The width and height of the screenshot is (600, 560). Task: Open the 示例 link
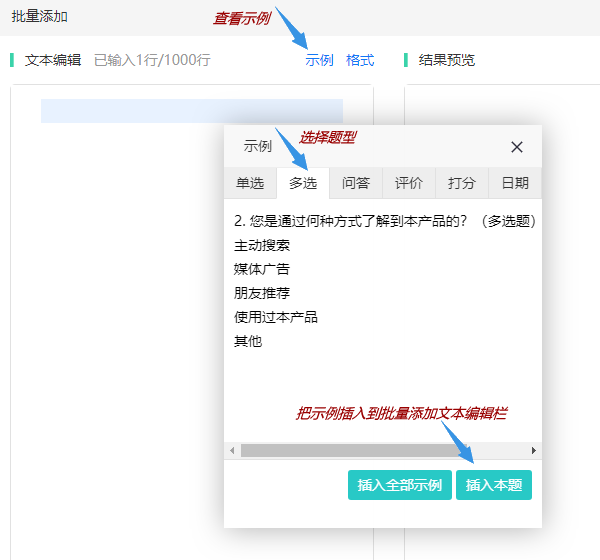320,60
